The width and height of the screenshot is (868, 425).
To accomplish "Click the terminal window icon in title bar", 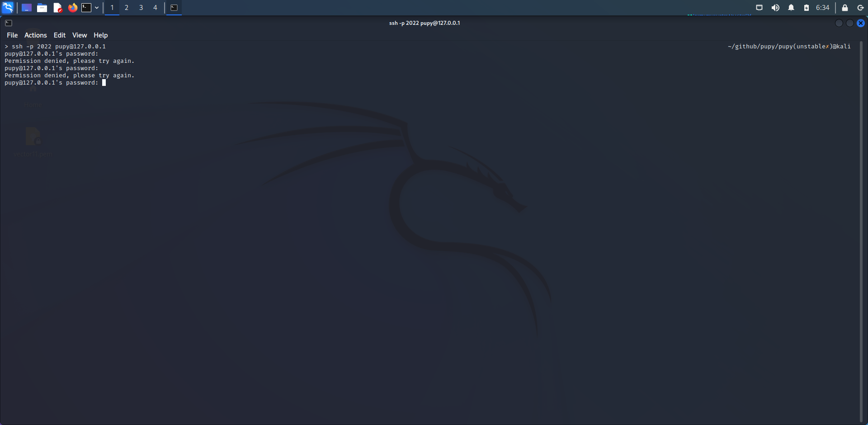I will [9, 23].
